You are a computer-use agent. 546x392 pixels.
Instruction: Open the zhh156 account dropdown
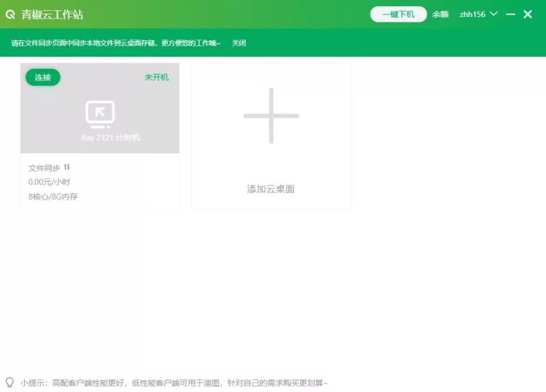click(x=472, y=14)
